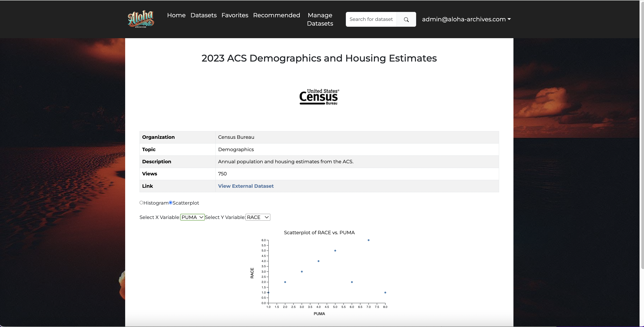
Task: Open the X Variable PUMA dropdown
Action: [x=192, y=217]
